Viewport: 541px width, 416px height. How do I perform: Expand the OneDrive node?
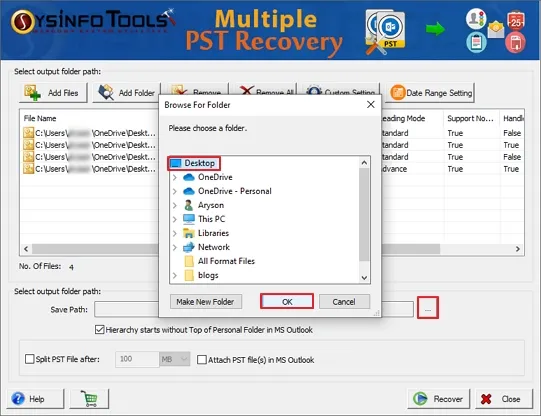pos(175,177)
